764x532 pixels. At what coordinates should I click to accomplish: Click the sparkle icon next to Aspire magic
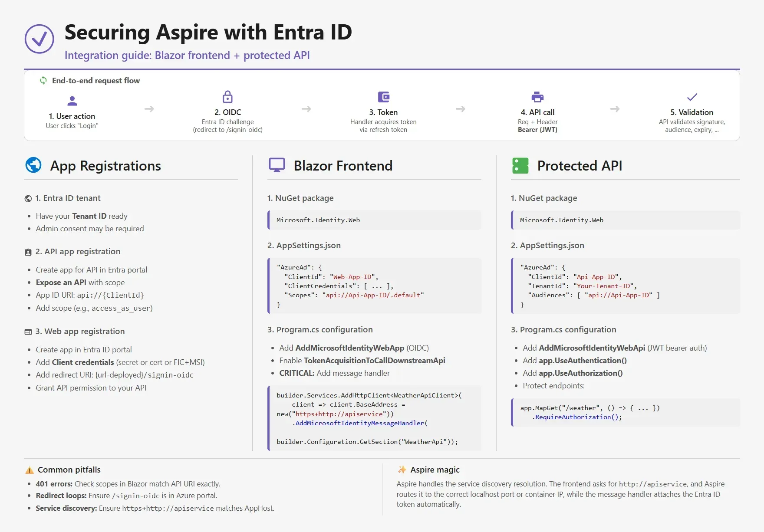[402, 470]
